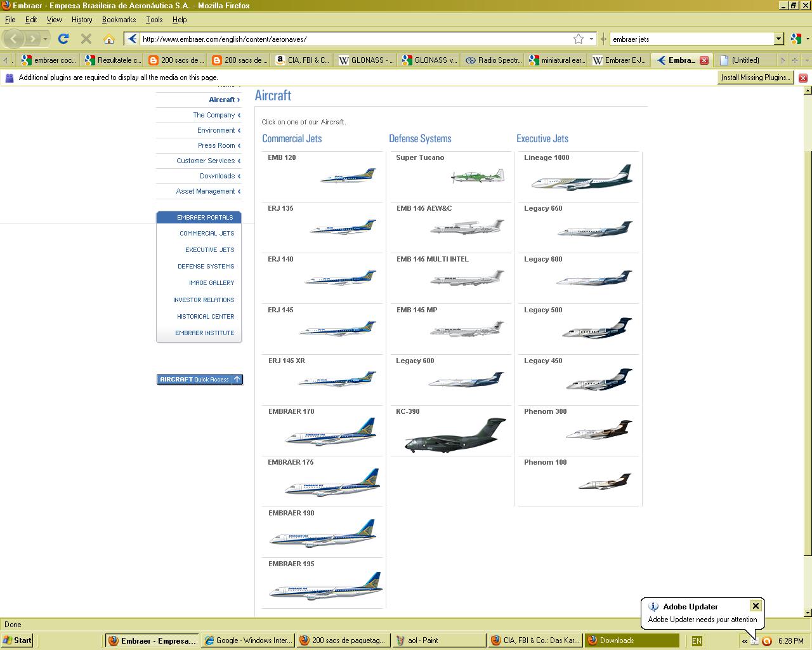
Task: Open the list all tabs dropdown
Action: (x=806, y=60)
